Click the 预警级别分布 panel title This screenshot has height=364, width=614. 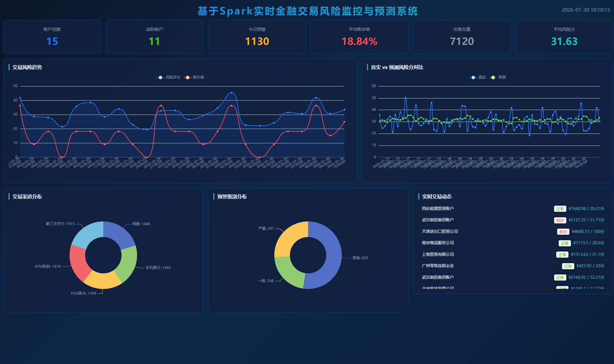pos(232,197)
